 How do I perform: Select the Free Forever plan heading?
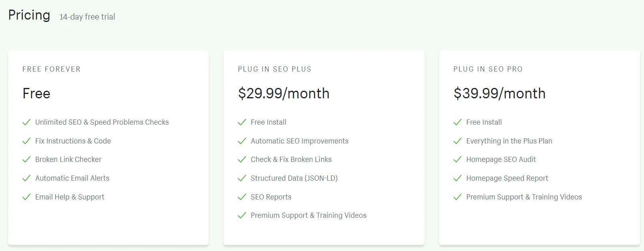click(51, 69)
